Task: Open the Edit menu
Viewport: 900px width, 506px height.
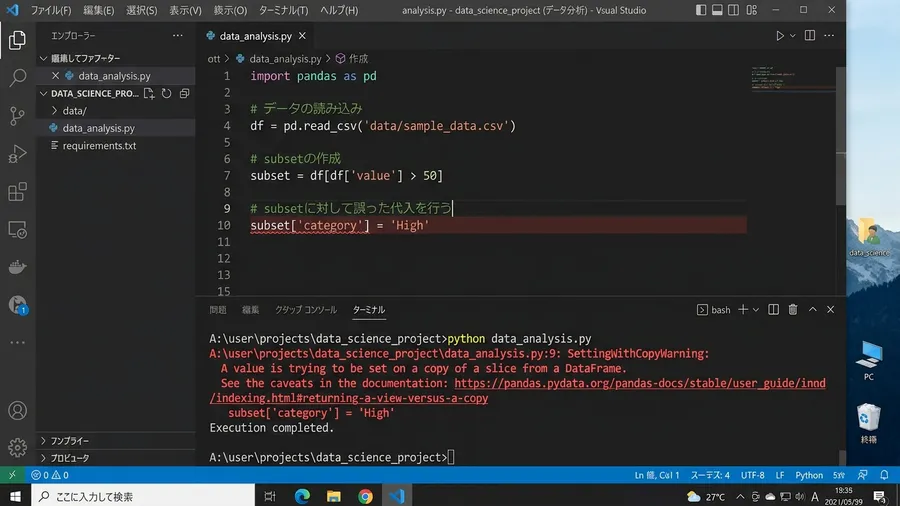Action: 98,10
